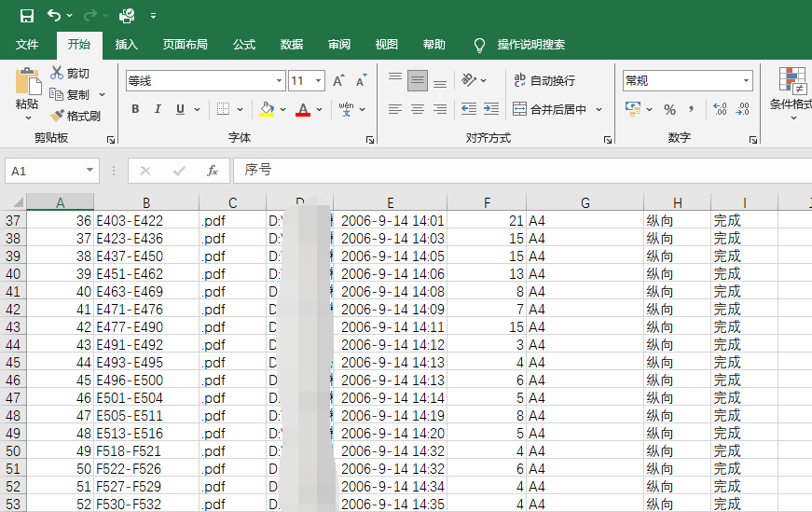Click the Name Box showing A1

[46, 171]
